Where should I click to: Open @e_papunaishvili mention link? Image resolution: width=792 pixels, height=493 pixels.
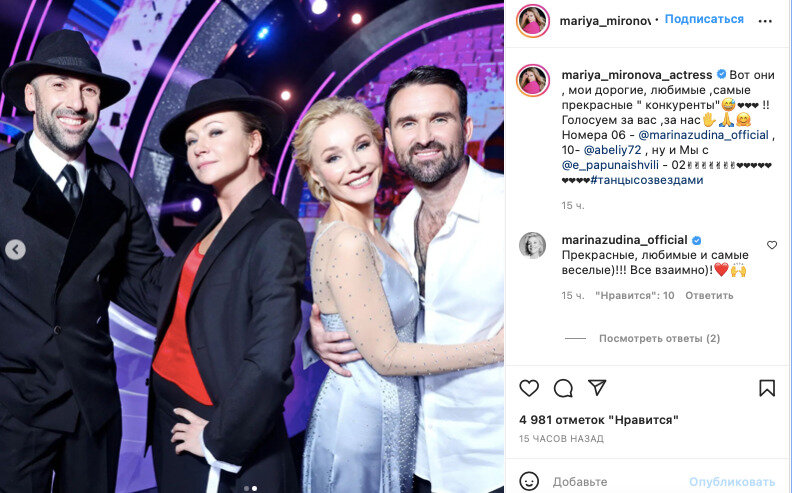pos(610,165)
